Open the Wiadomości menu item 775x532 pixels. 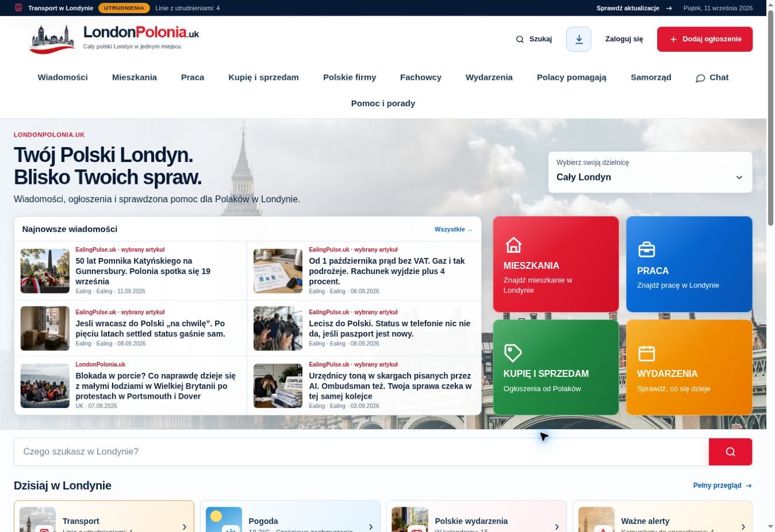click(x=63, y=77)
